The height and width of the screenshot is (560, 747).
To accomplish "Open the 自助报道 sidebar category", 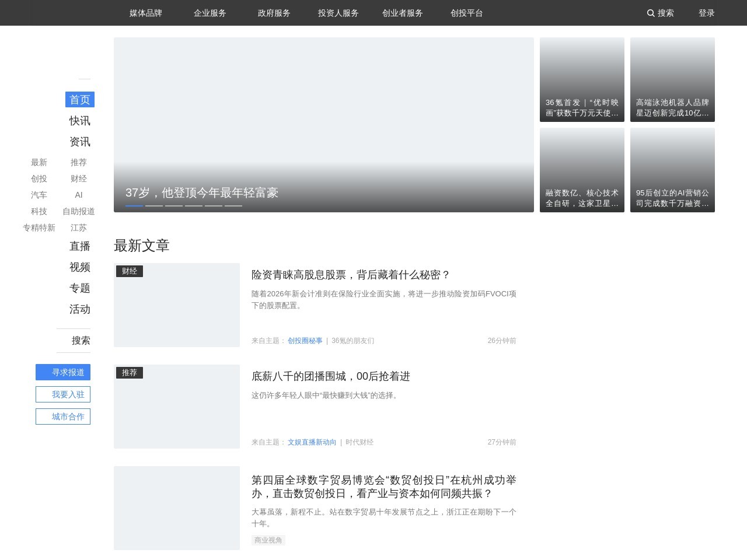I will [x=79, y=211].
